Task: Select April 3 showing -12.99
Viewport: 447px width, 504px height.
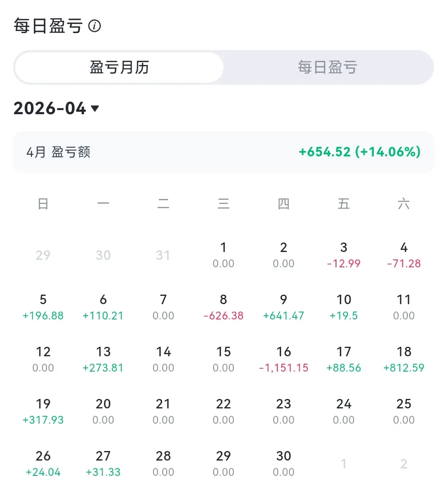Action: (x=344, y=255)
